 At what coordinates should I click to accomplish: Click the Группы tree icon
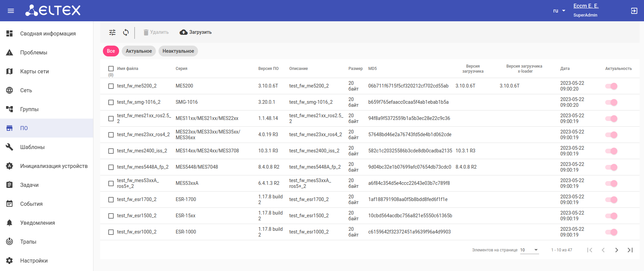pos(9,109)
